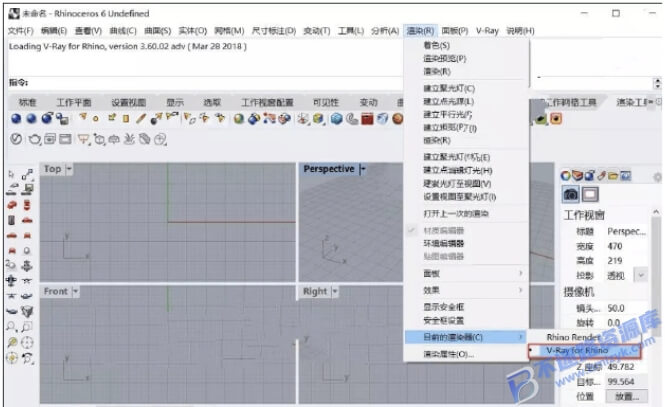Toggle the checked 材质编辑器 menu entry

444,231
